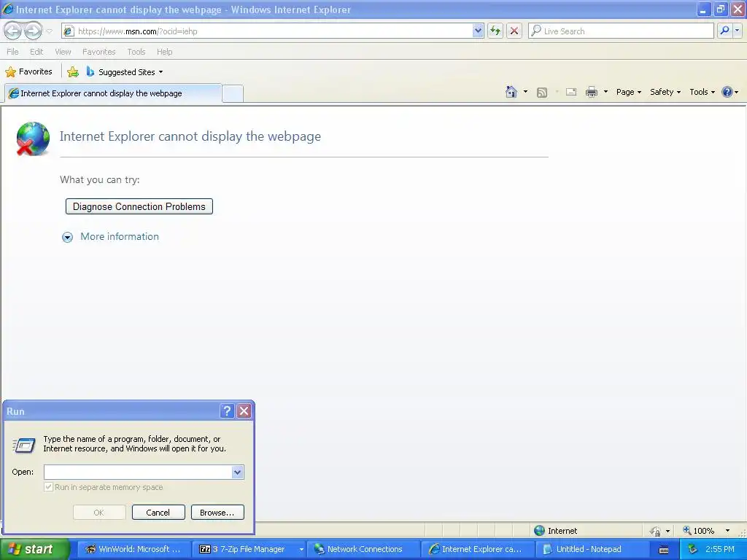Expand the Run Open history dropdown
The height and width of the screenshot is (560, 747).
[x=238, y=472]
